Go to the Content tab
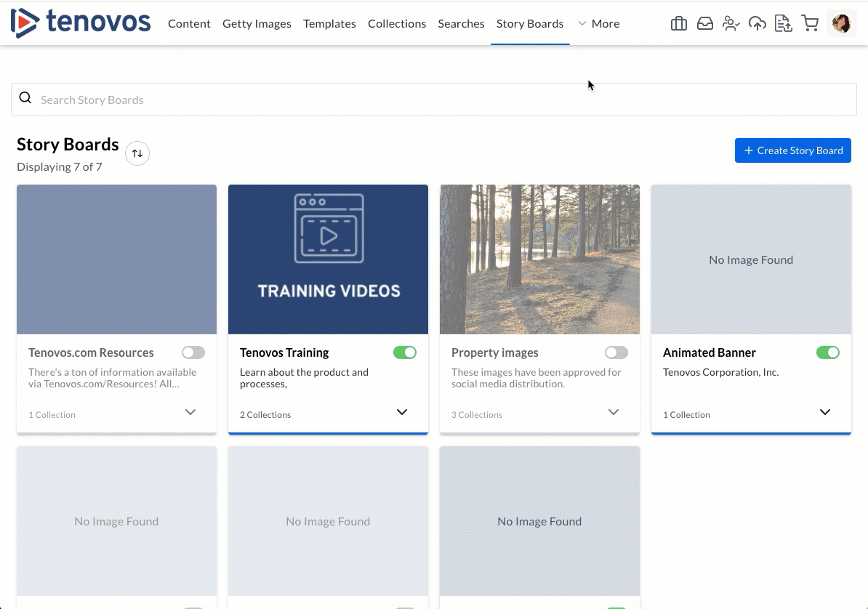This screenshot has height=609, width=868. click(x=189, y=23)
